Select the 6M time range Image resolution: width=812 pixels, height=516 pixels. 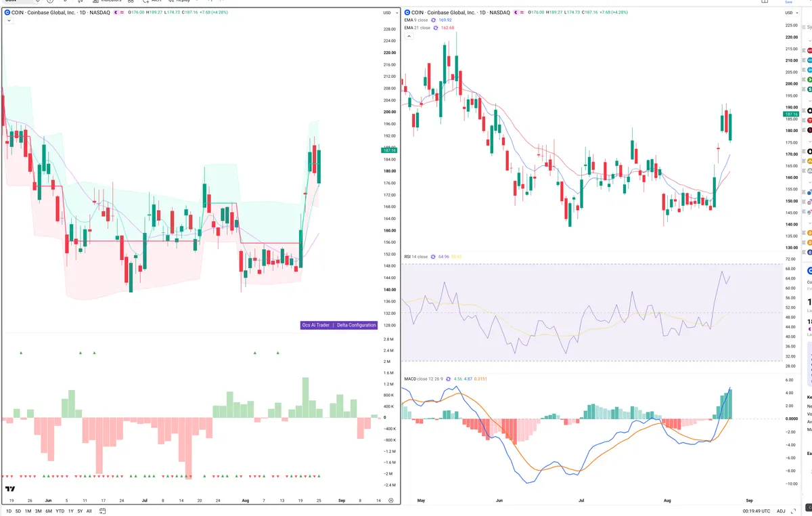coord(49,511)
